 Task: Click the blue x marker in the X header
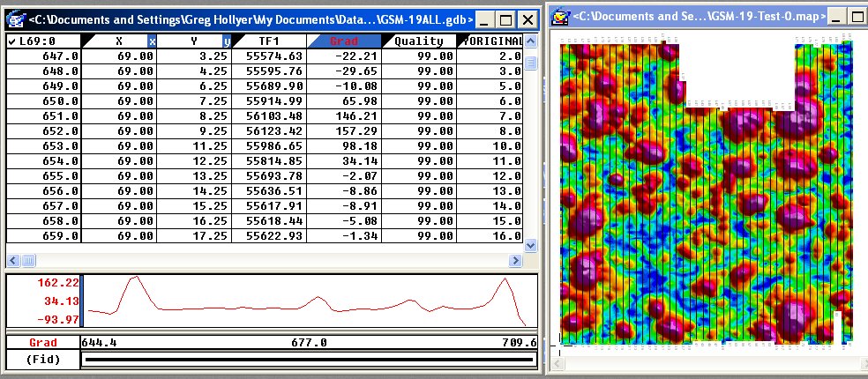click(152, 41)
